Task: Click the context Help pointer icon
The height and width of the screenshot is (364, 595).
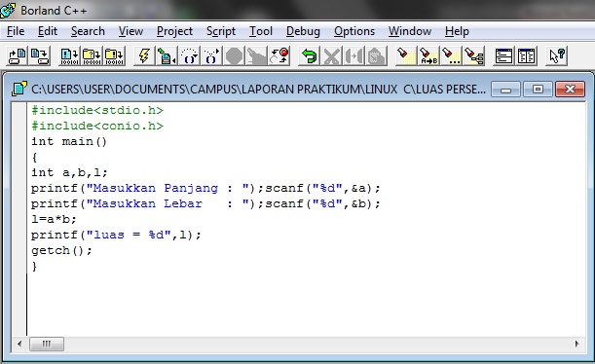Action: click(556, 56)
